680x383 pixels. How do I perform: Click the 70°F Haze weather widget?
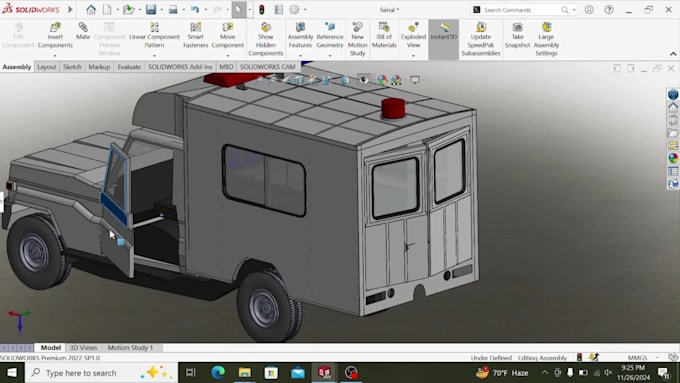pos(502,373)
